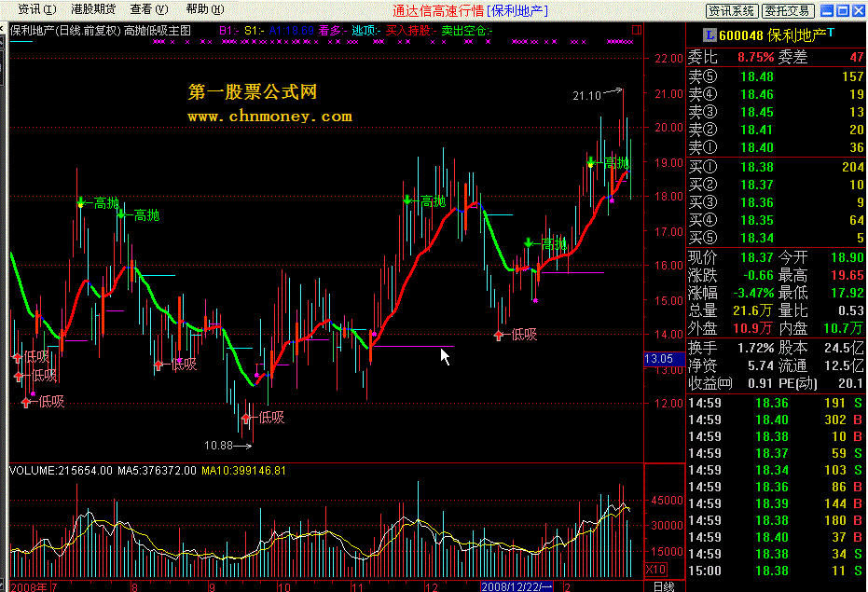Select the 买⑤ row at 18.34

pos(776,238)
